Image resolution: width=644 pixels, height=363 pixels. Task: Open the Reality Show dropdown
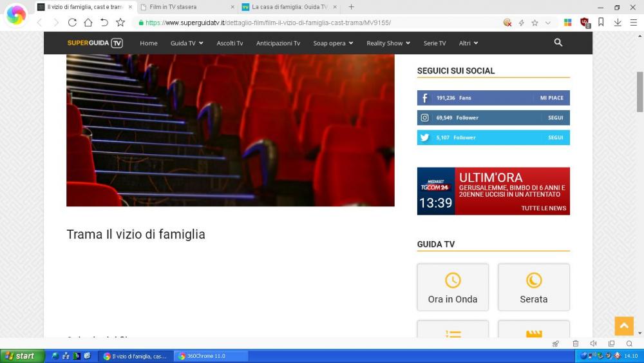click(388, 43)
